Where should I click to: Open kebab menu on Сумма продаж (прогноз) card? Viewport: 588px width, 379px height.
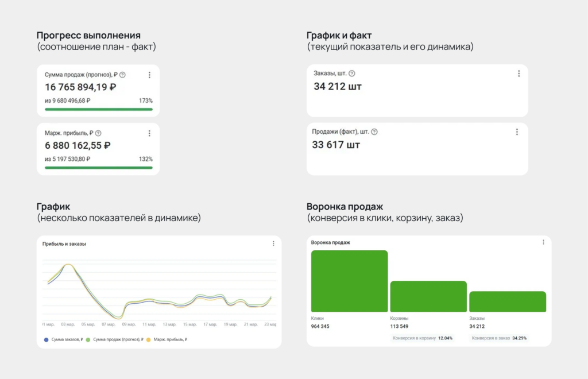tap(149, 75)
